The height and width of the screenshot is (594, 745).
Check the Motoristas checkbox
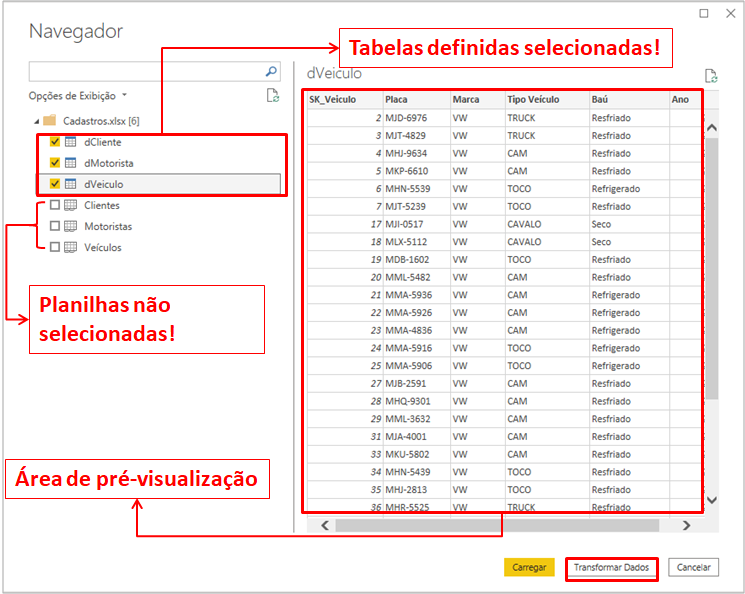pos(54,226)
